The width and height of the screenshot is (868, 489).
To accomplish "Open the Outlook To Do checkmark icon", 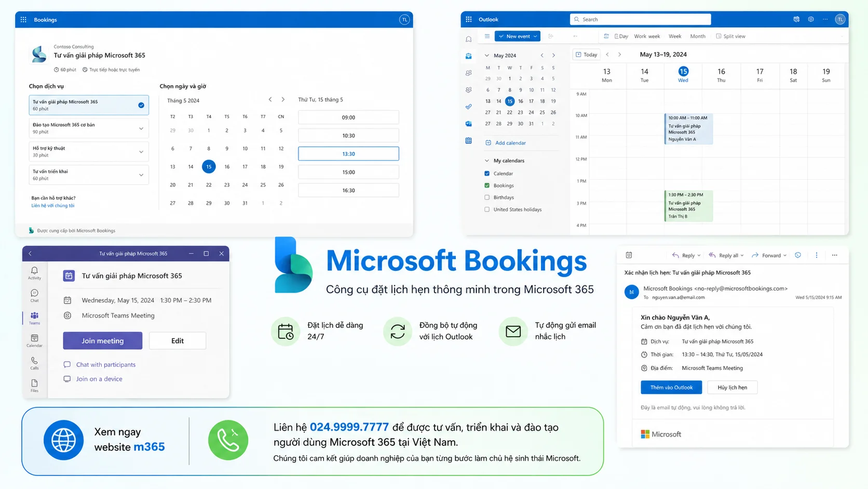I will [469, 107].
